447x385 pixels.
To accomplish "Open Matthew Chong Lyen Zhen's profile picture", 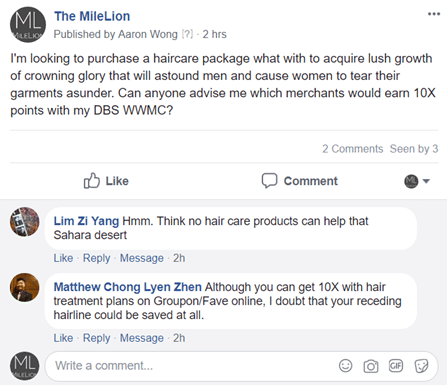I will (x=25, y=287).
